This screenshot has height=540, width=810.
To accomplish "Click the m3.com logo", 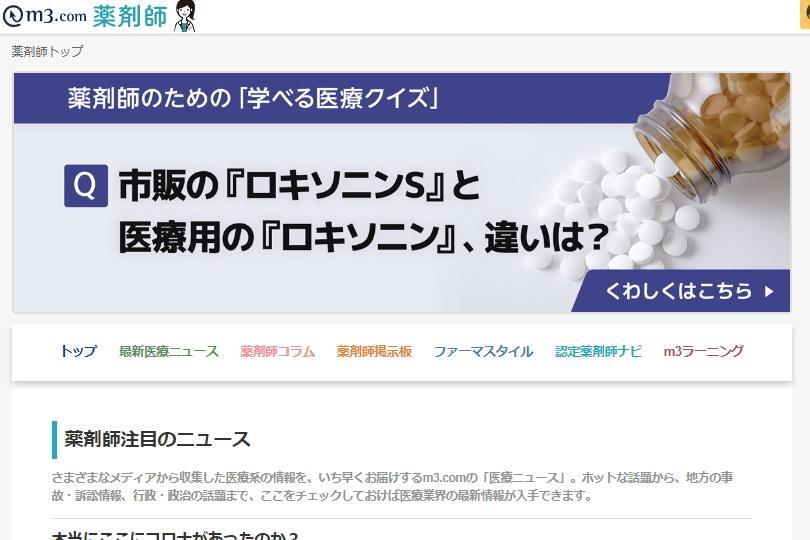I will tap(44, 16).
